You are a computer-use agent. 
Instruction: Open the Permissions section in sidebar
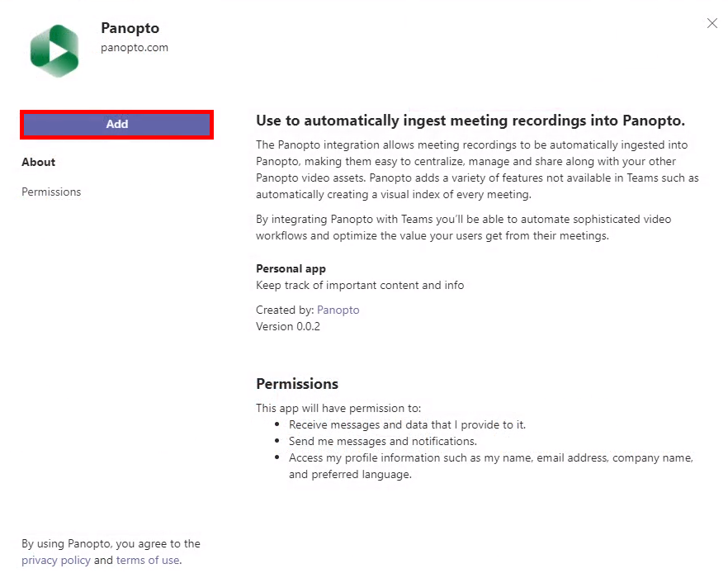51,192
